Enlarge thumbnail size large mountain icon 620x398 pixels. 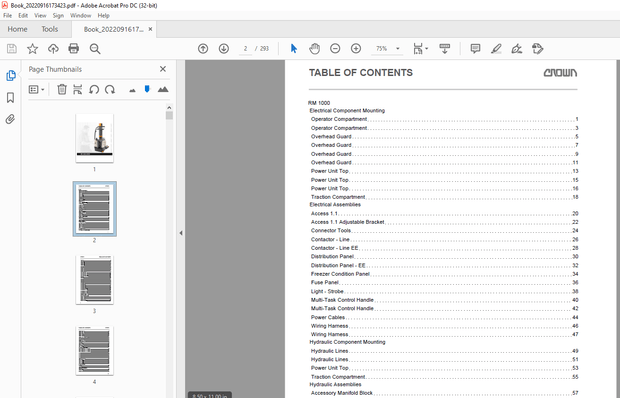tap(163, 89)
